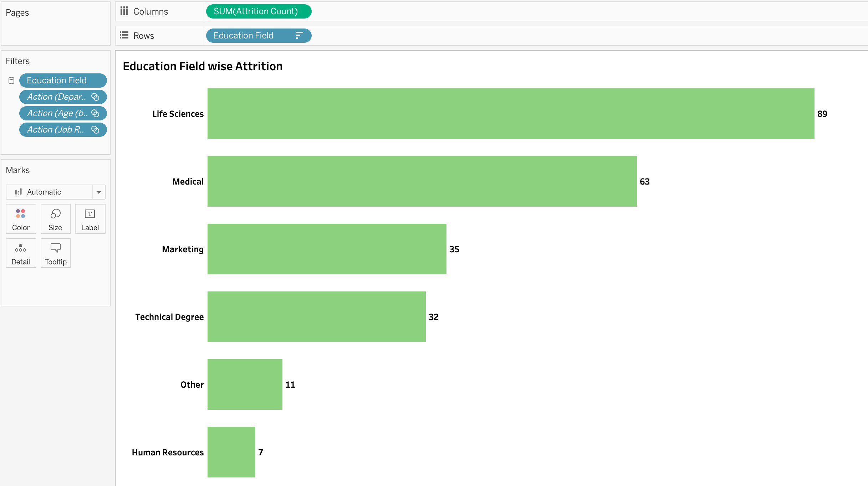
Task: Open the Color properties in the Marks card
Action: point(21,219)
